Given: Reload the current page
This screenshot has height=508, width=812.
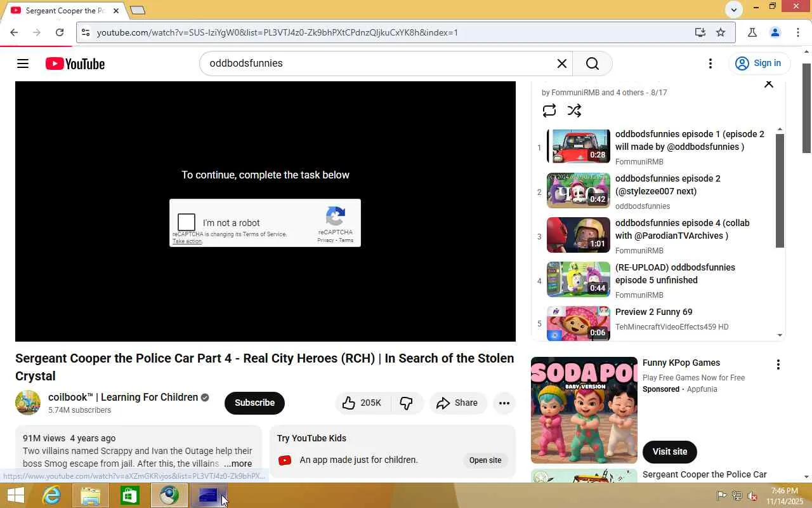Looking at the screenshot, I should point(60,32).
